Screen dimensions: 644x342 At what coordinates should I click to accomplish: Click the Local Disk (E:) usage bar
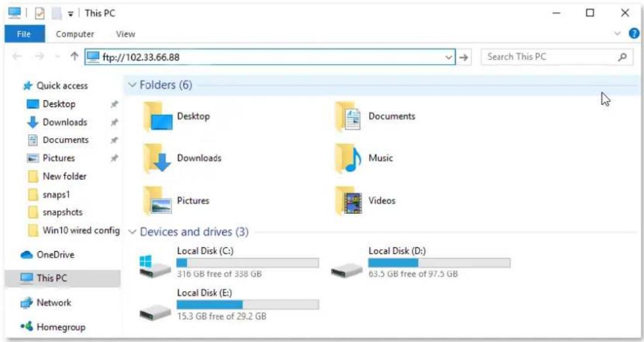pyautogui.click(x=248, y=305)
